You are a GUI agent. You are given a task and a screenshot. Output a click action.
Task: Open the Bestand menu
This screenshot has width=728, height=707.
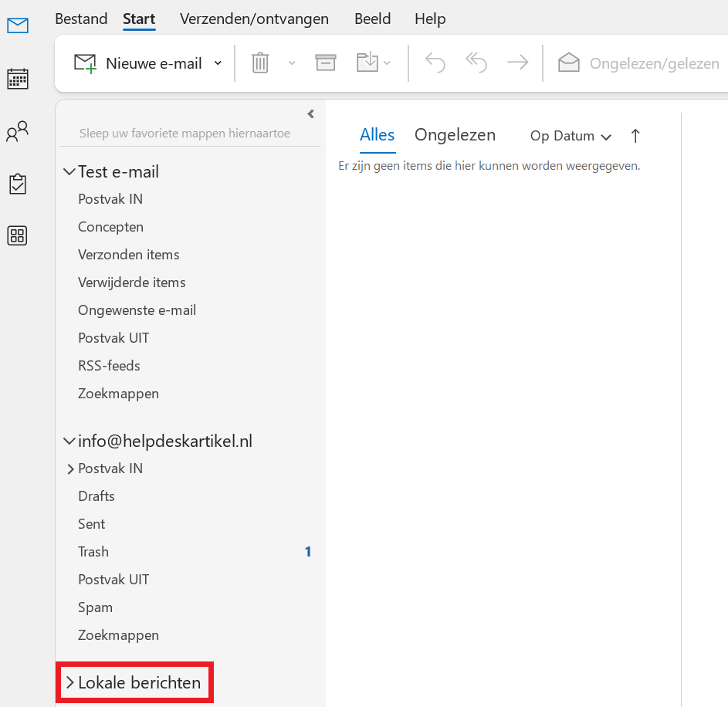(81, 19)
